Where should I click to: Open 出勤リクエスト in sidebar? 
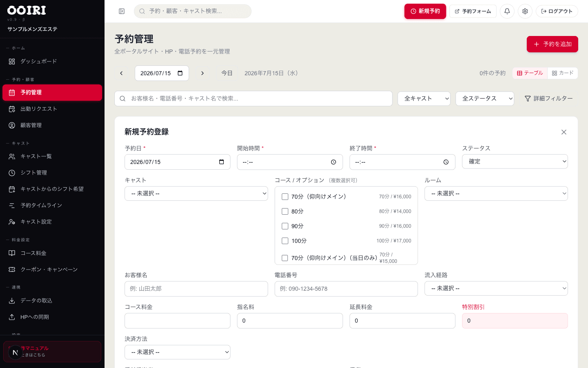[x=52, y=109]
